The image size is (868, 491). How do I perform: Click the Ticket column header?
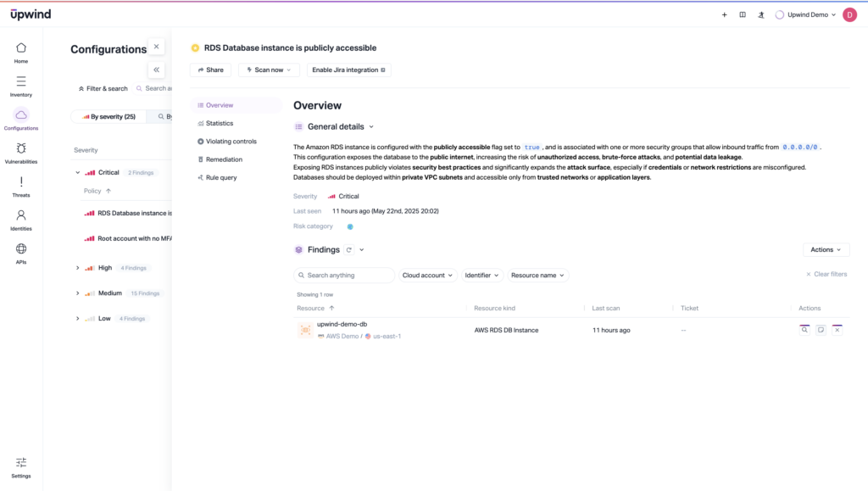click(689, 309)
